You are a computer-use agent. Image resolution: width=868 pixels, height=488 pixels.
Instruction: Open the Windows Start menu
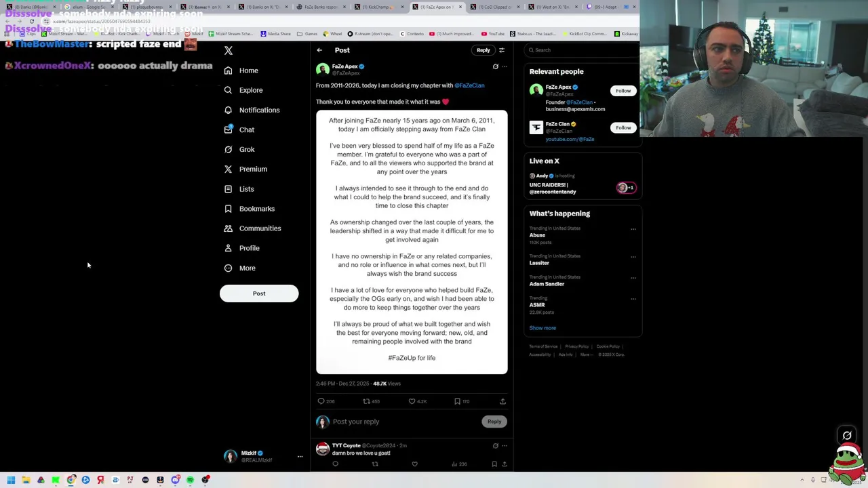coord(11,480)
